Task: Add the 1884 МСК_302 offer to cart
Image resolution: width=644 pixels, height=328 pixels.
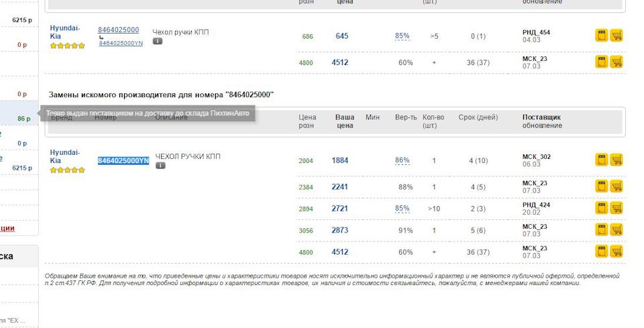Action: 616,160
